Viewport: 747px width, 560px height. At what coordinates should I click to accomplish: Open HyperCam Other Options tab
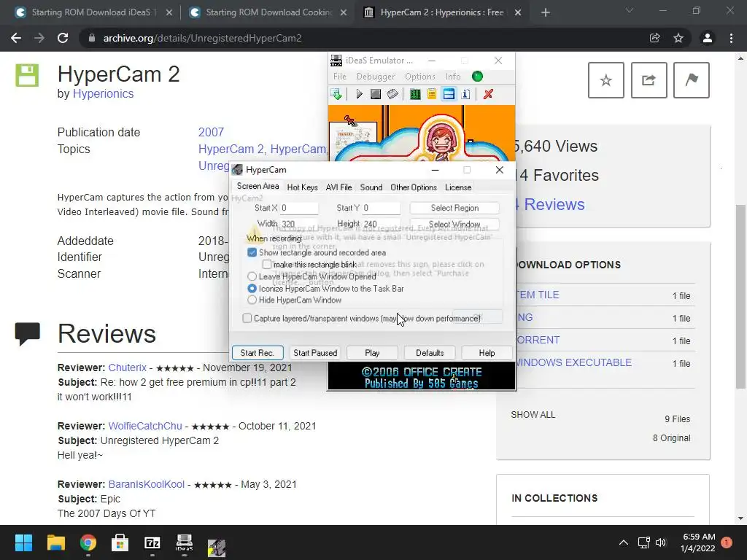[414, 187]
